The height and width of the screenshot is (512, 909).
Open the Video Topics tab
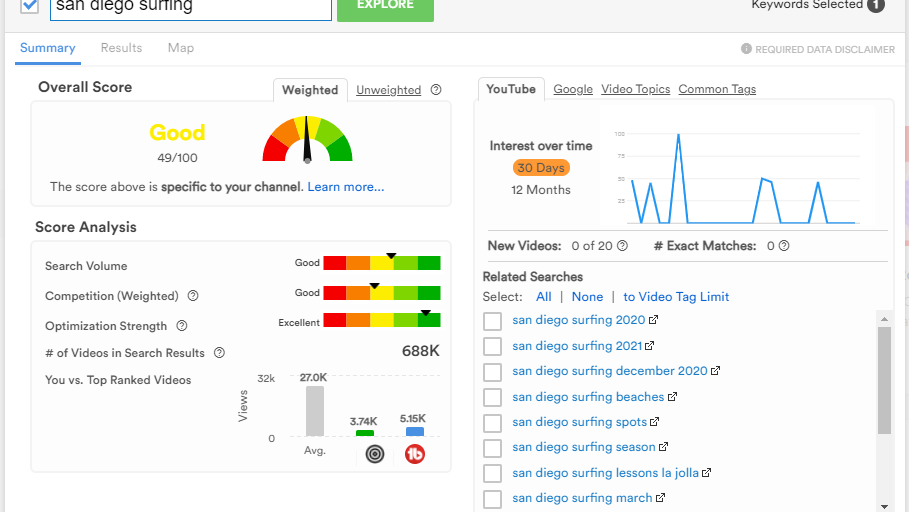(635, 89)
